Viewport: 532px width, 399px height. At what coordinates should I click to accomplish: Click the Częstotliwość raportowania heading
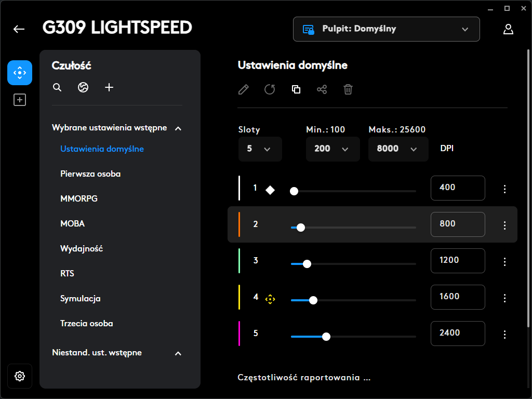pos(304,378)
